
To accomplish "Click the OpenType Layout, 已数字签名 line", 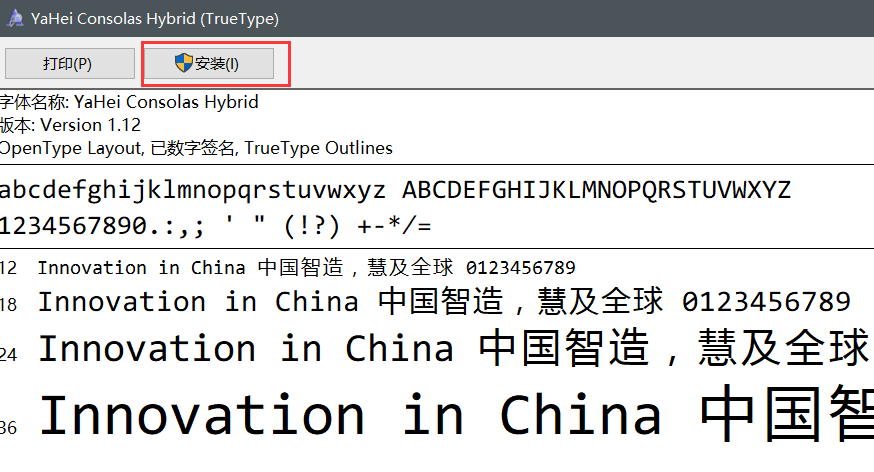I will (196, 148).
